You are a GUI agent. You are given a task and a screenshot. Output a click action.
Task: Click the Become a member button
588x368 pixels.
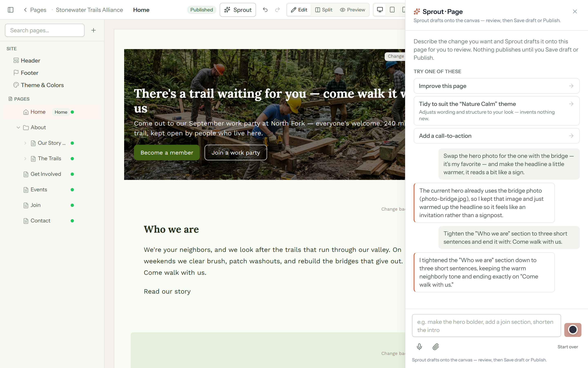coord(167,153)
